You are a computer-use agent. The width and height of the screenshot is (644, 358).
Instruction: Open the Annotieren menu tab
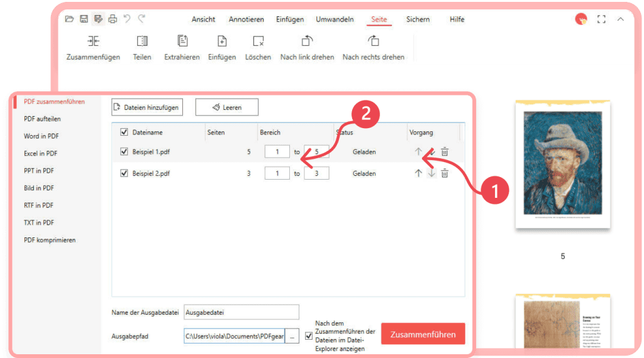pos(247,19)
